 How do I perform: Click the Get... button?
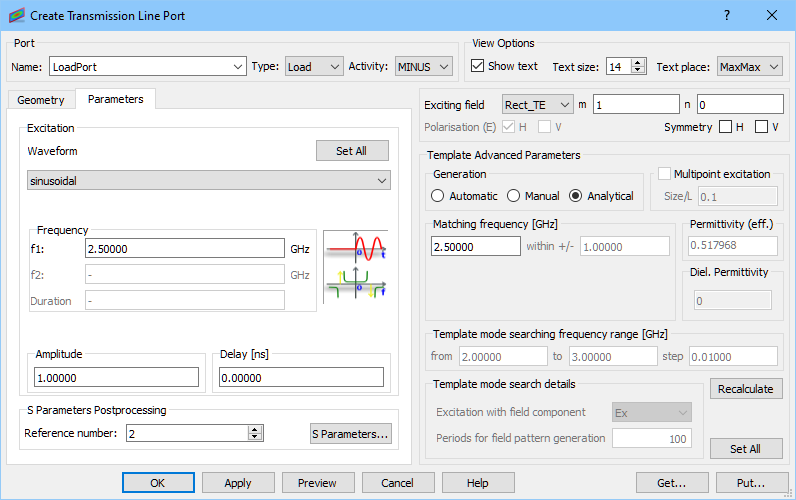tap(672, 483)
